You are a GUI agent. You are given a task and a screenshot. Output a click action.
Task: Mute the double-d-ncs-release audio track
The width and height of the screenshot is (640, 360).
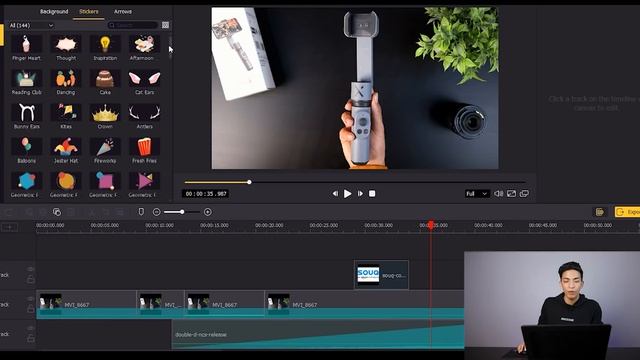[x=31, y=328]
